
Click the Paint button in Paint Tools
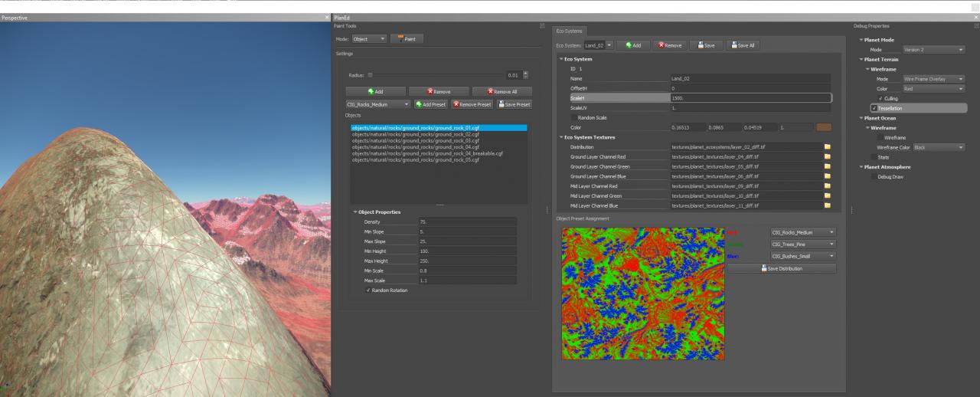[x=407, y=39]
